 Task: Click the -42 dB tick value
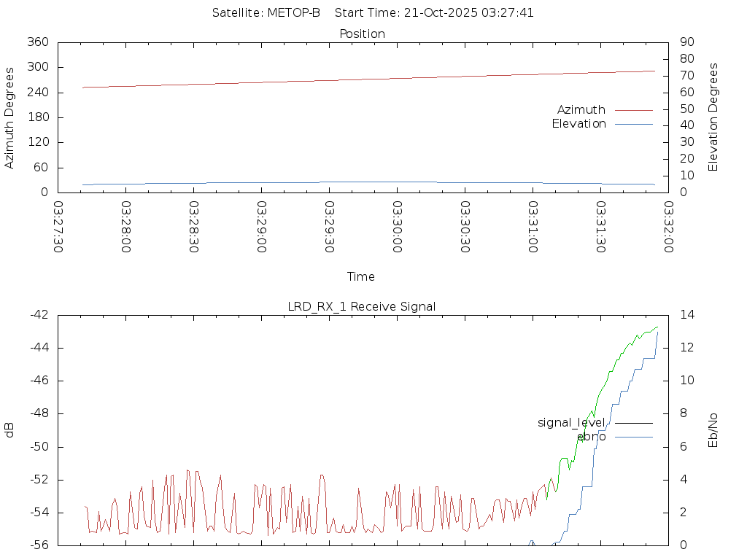pyautogui.click(x=39, y=315)
